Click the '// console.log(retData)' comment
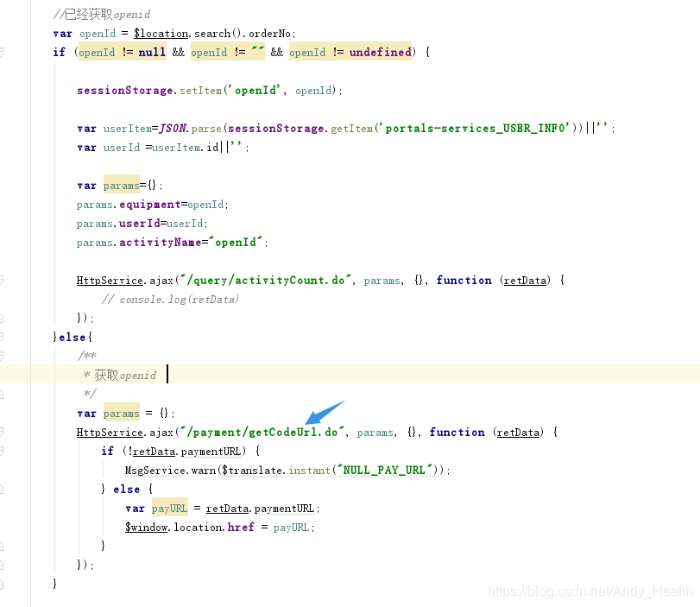This screenshot has width=700, height=607. point(171,300)
